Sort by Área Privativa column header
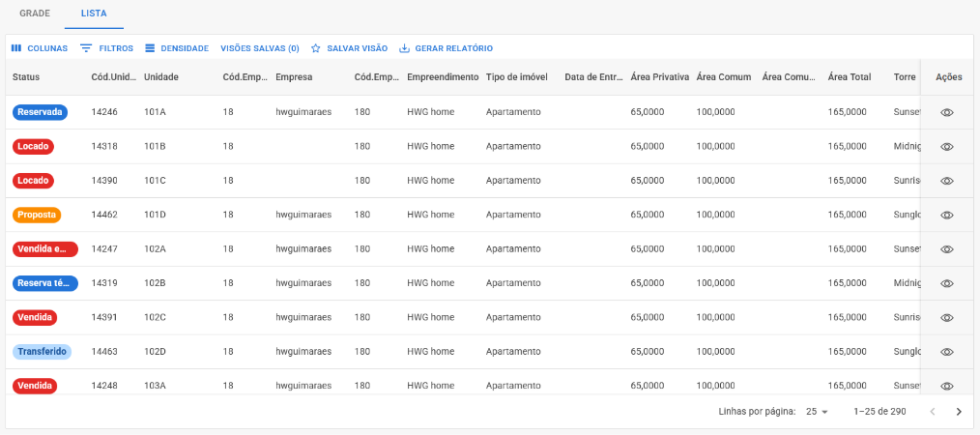 [x=660, y=77]
